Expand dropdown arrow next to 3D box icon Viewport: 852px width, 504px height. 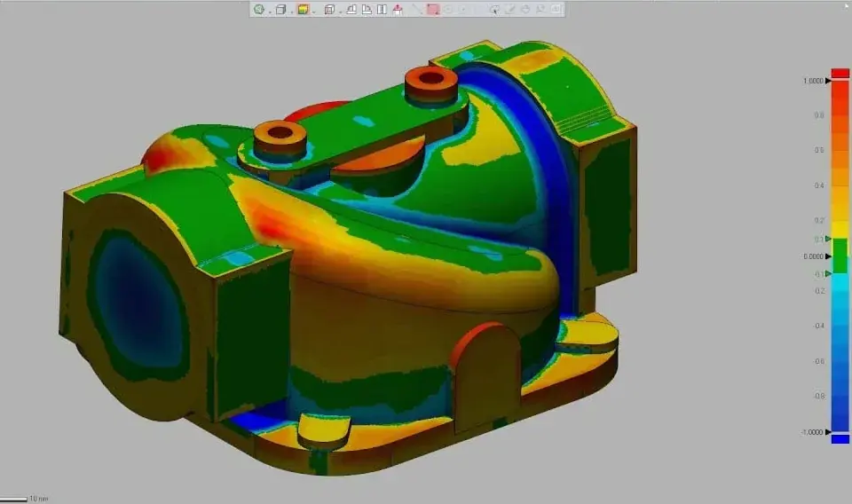292,12
